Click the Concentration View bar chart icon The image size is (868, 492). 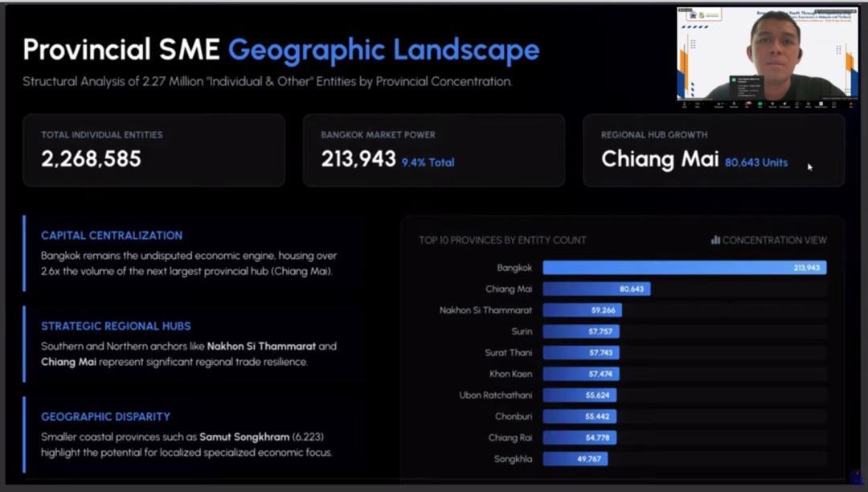[715, 240]
